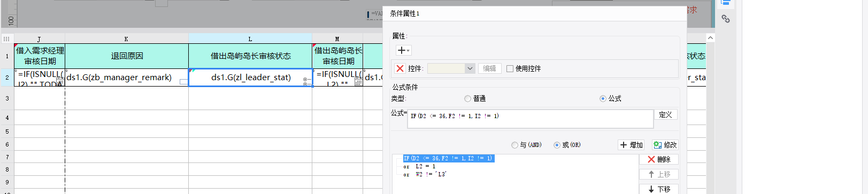The height and width of the screenshot is (194, 868).
Task: Choose the 或(OR) radio option
Action: point(557,145)
